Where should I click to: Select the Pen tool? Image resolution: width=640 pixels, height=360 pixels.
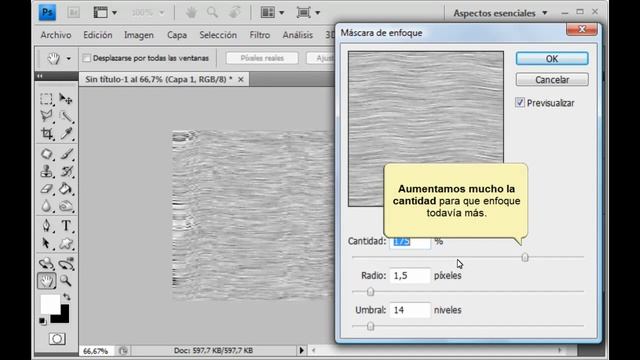point(47,226)
